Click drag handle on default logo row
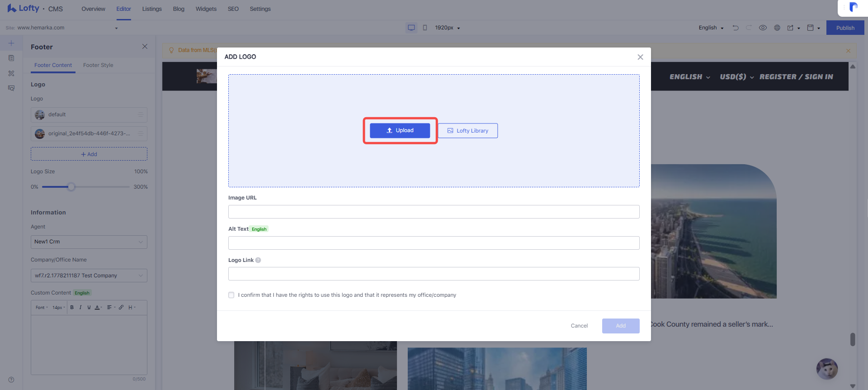The height and width of the screenshot is (390, 868). 141,114
